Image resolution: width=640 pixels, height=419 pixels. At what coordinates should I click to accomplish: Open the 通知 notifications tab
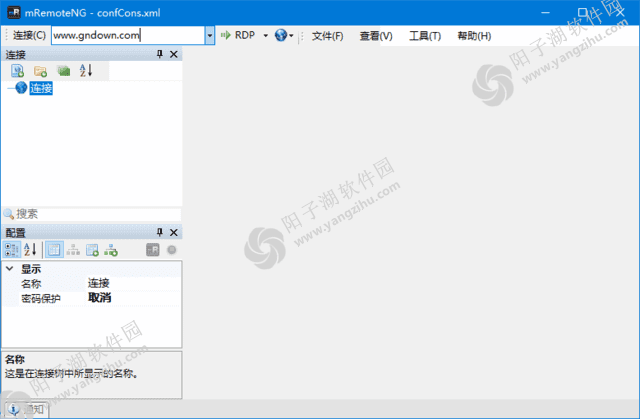(27, 409)
